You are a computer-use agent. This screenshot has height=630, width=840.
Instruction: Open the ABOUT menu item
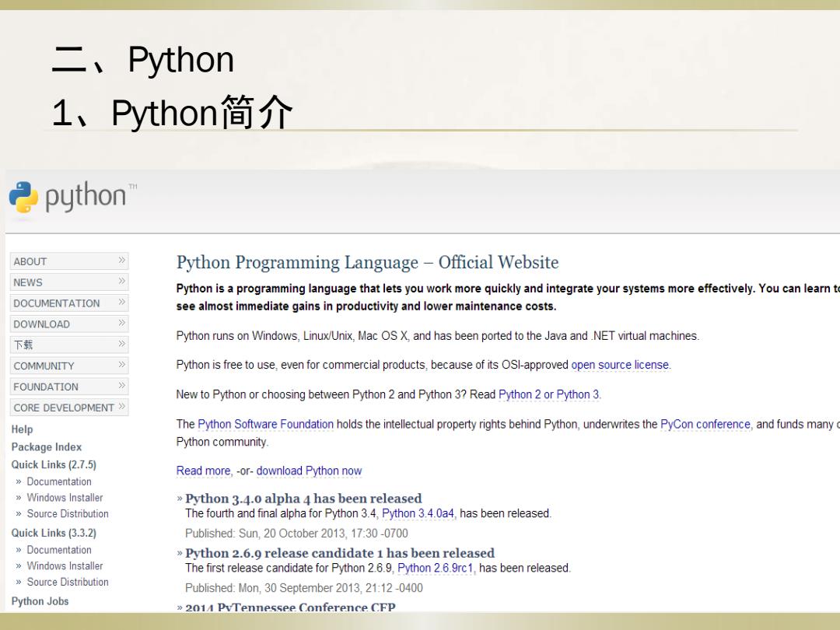pos(69,261)
